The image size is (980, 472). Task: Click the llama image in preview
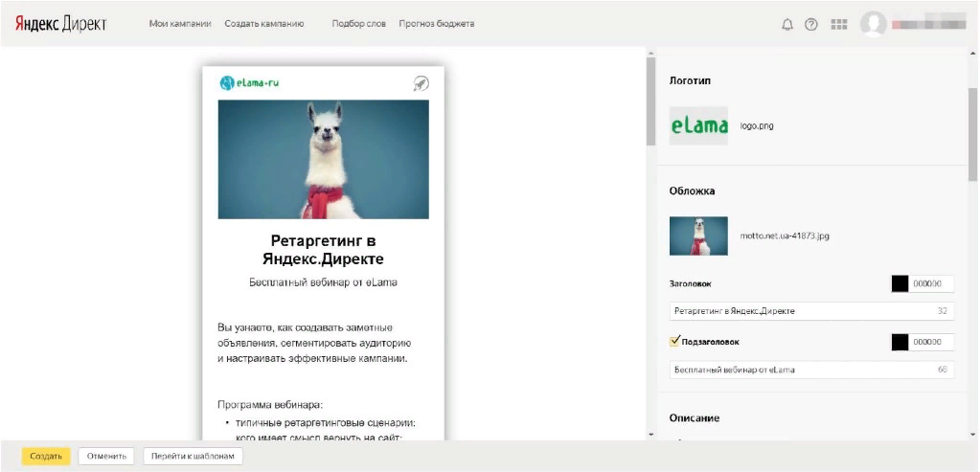click(323, 159)
